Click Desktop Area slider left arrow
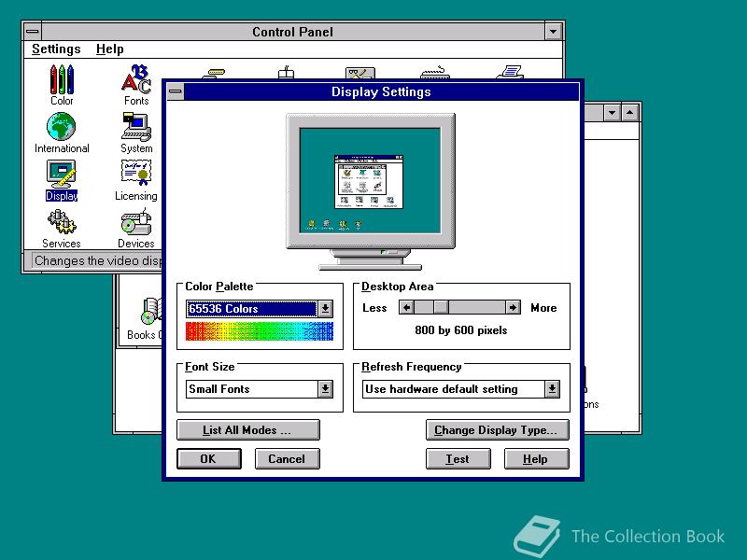This screenshot has width=747, height=560. pos(406,308)
